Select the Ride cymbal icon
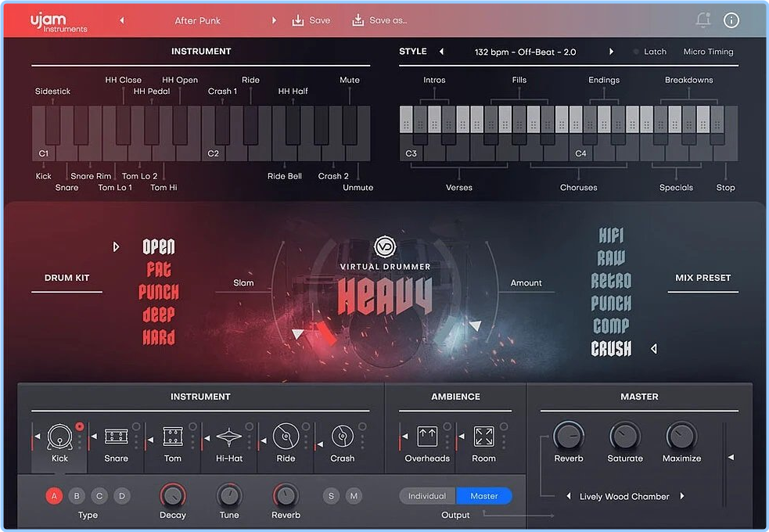Screen dimensions: 769x532 (x=286, y=437)
